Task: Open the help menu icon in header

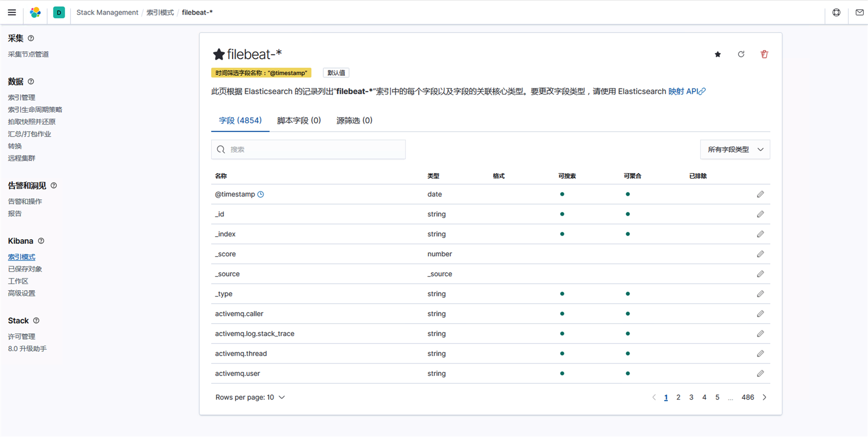Action: 836,13
